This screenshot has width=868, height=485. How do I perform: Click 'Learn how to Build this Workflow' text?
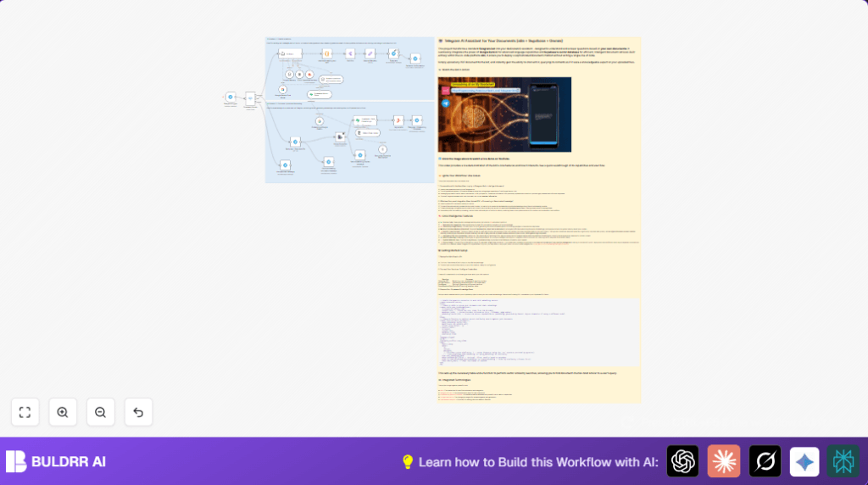point(534,462)
